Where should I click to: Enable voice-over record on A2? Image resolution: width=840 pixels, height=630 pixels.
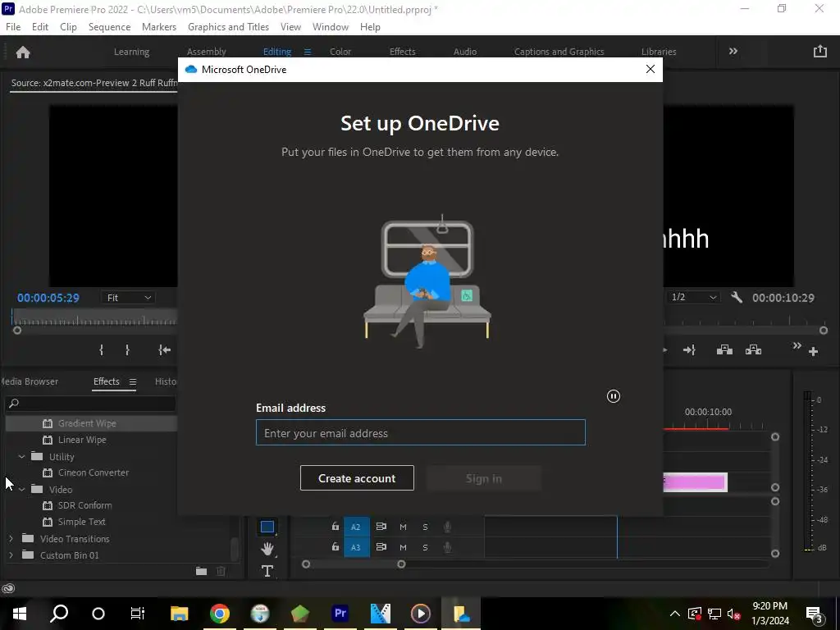447,527
